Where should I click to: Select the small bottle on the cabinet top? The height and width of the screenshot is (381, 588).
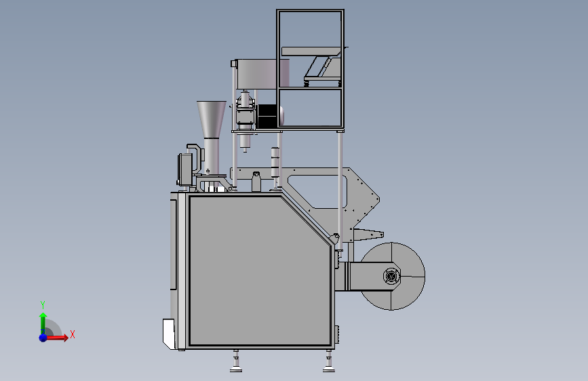tap(256, 182)
